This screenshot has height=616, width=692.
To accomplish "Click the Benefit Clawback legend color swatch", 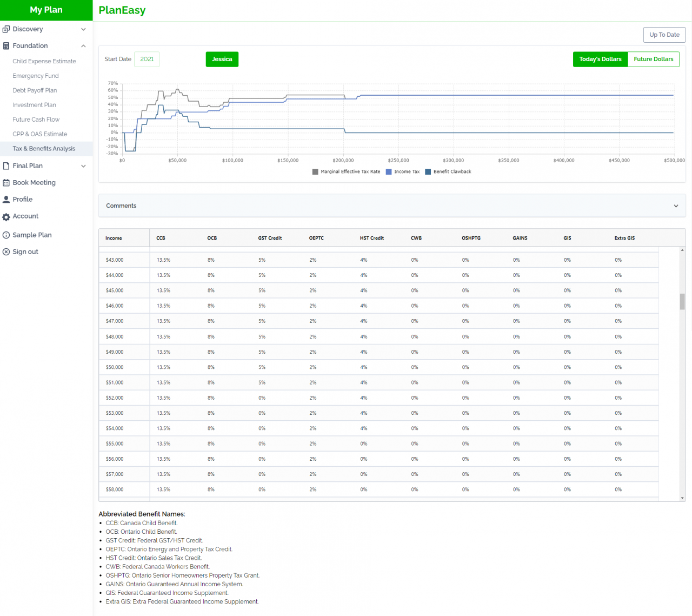I will coord(428,172).
